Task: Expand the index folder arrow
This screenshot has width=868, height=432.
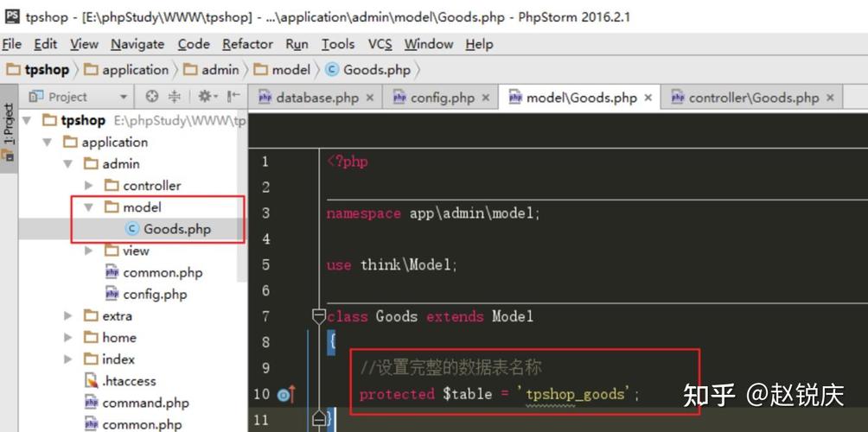Action: (68, 359)
